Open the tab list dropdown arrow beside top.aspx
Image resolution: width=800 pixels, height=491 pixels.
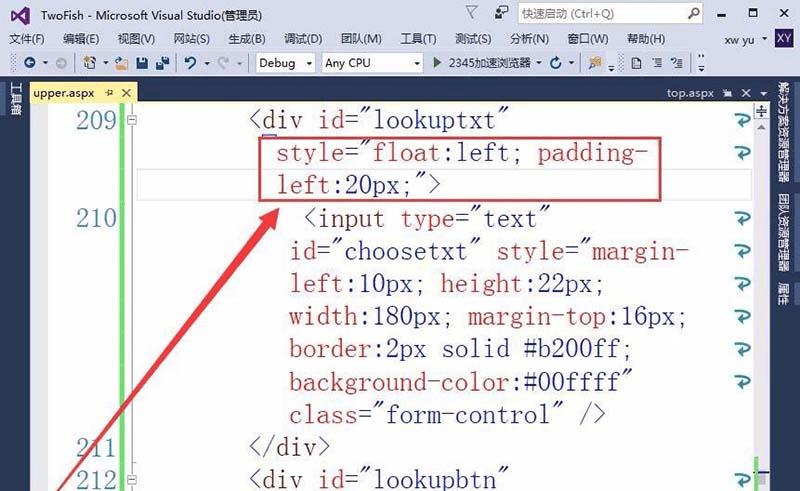coord(763,93)
